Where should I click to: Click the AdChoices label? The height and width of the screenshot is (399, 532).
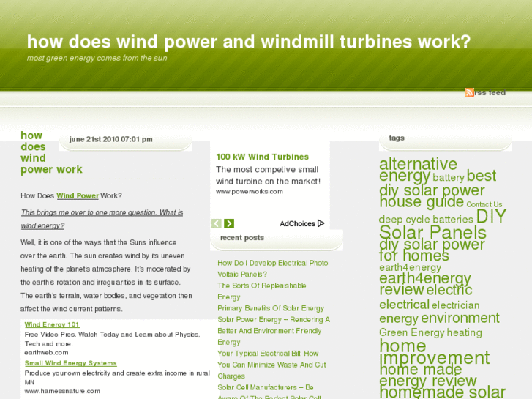tap(298, 223)
